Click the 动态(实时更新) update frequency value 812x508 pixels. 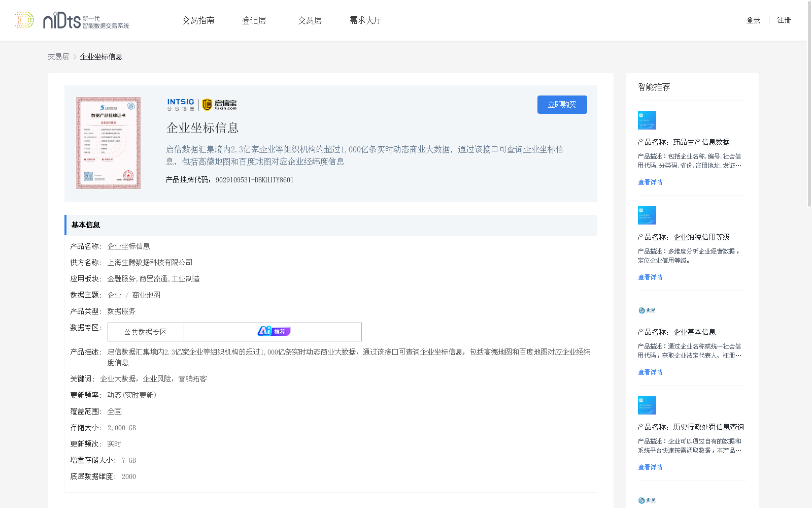[132, 395]
